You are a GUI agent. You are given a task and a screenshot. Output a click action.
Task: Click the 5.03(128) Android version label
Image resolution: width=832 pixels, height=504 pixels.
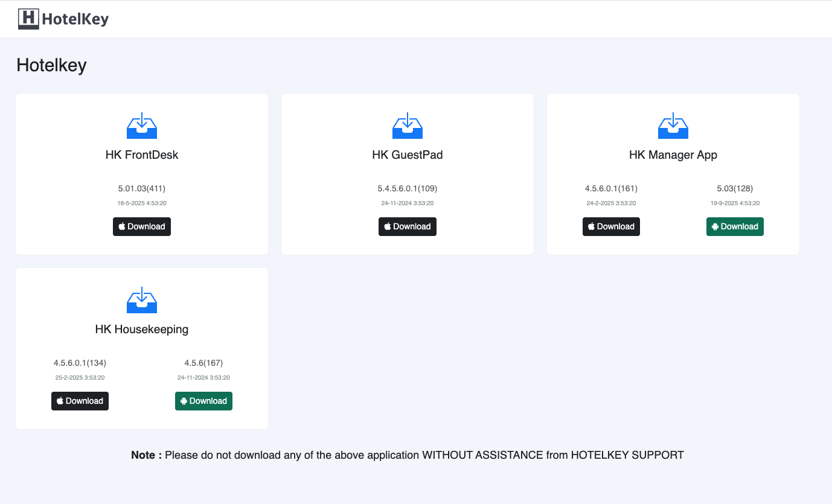tap(735, 188)
